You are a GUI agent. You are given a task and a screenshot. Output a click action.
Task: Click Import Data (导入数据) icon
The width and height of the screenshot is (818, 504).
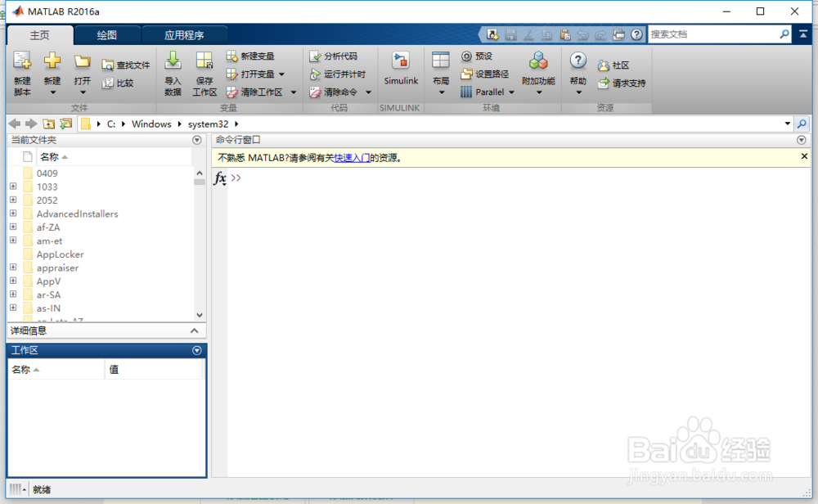click(x=173, y=61)
